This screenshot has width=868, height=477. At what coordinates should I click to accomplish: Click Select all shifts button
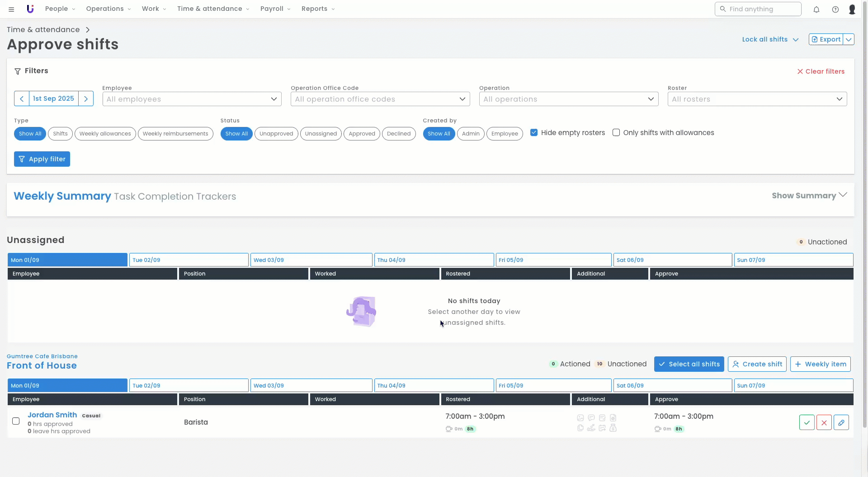click(x=689, y=364)
